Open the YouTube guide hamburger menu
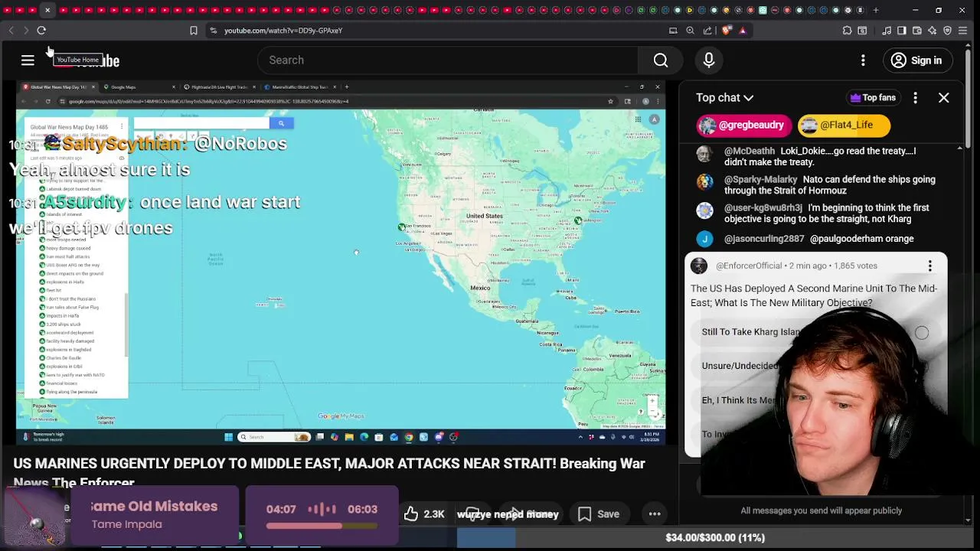 (x=28, y=60)
